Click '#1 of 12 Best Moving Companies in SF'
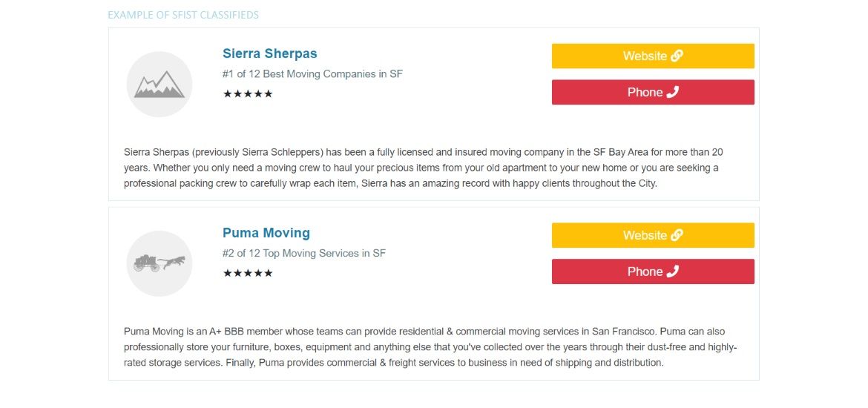Screen dimensions: 868x408 313,74
